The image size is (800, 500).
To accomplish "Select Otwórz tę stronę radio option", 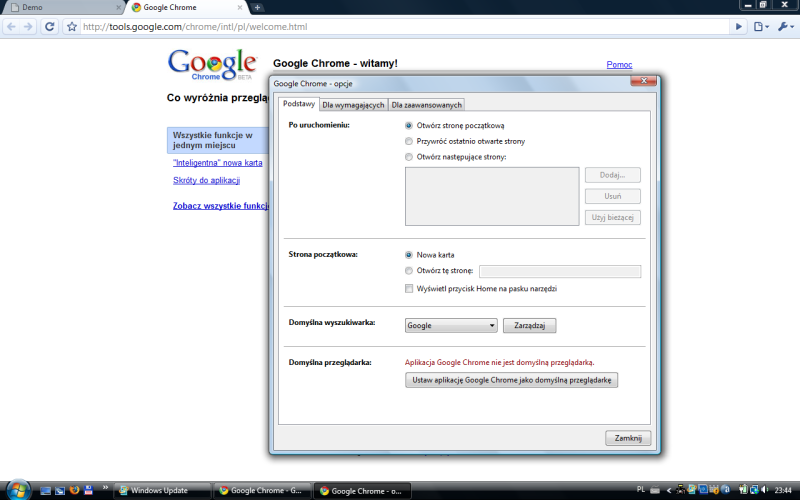I will [439, 271].
